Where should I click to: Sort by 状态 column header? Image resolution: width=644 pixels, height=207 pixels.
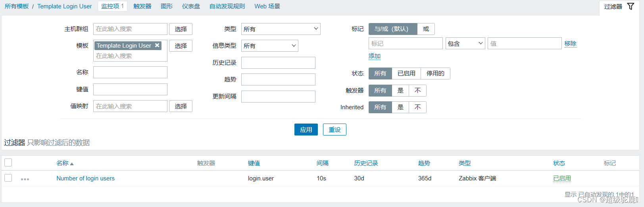click(559, 163)
